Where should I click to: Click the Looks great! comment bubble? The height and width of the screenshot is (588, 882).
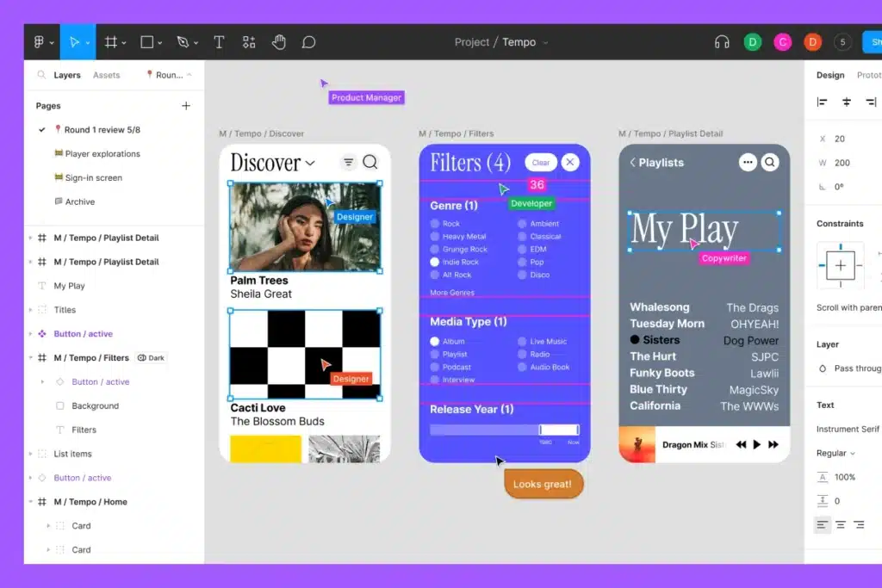pyautogui.click(x=543, y=484)
